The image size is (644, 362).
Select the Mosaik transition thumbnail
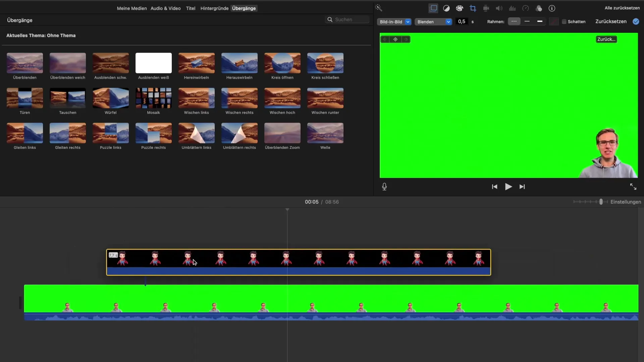point(154,98)
